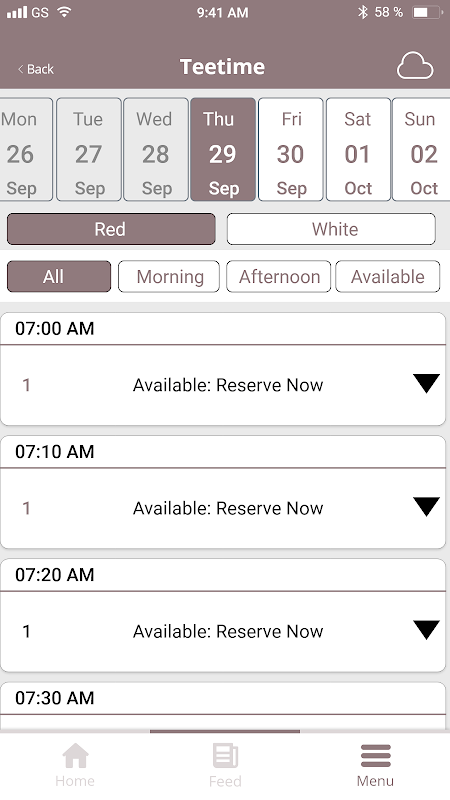450x800 pixels.
Task: Switch to the White course toggle
Action: 331,229
